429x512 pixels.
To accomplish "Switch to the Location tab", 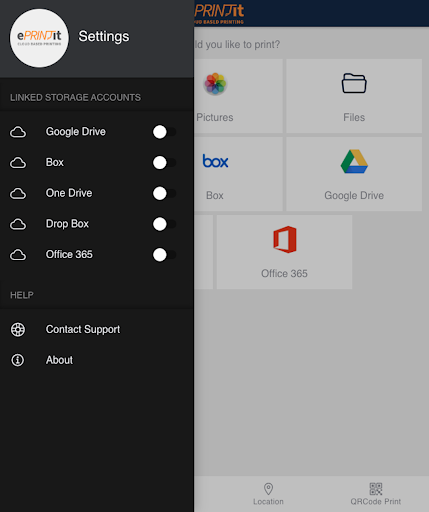I will coord(268,494).
